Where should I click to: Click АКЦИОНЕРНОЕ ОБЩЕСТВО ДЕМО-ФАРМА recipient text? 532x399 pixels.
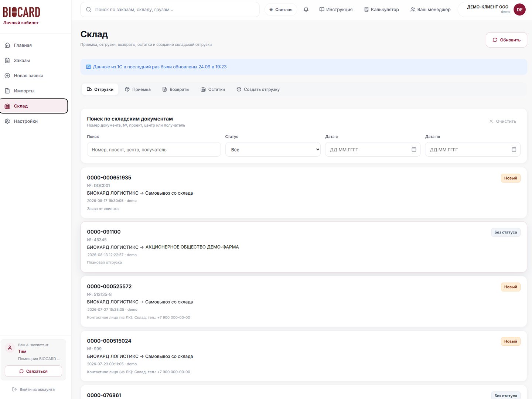[x=192, y=247]
